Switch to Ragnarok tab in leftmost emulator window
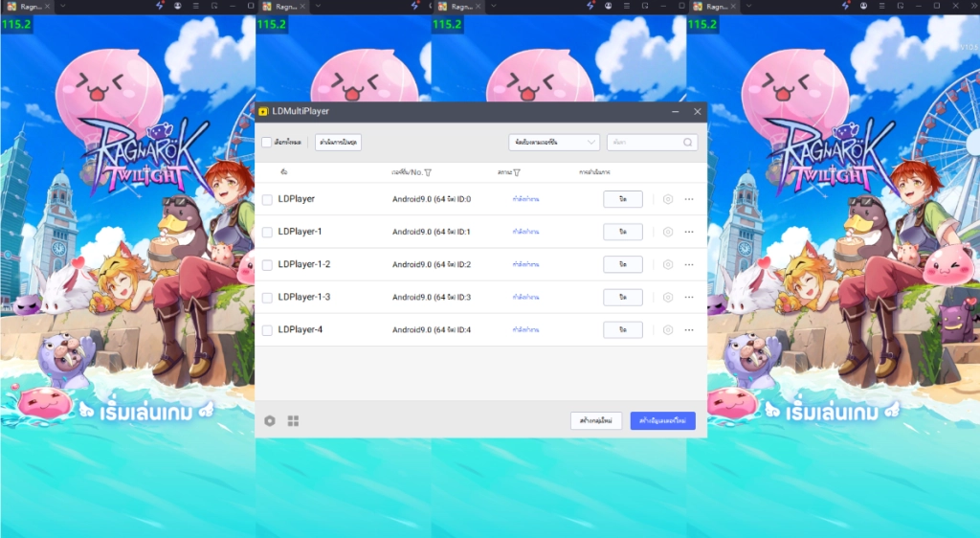 tap(27, 6)
